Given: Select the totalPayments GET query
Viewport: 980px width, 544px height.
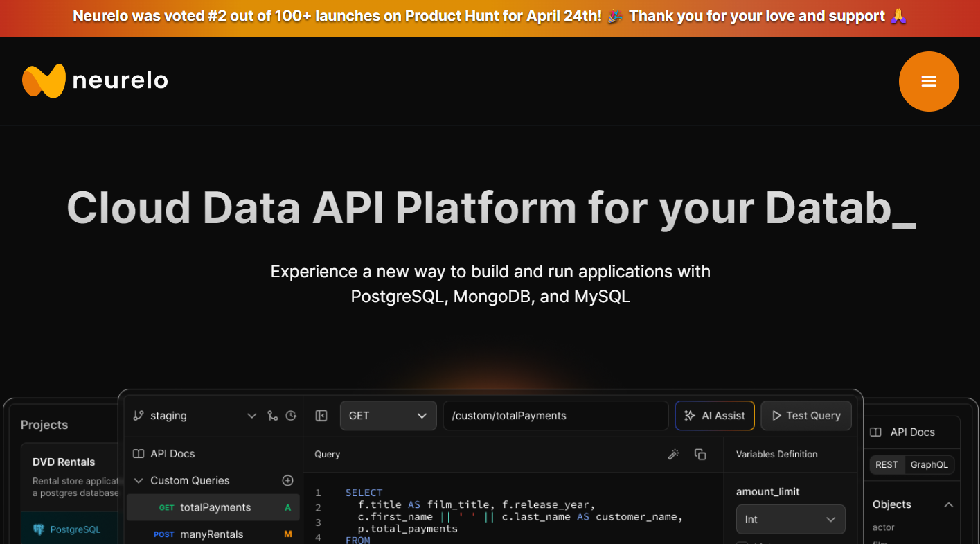Looking at the screenshot, I should click(x=215, y=507).
